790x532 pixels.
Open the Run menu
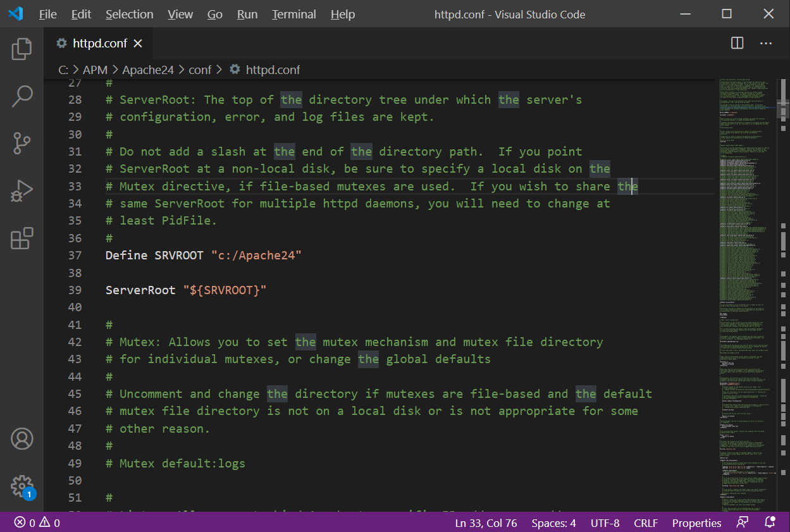(x=247, y=14)
